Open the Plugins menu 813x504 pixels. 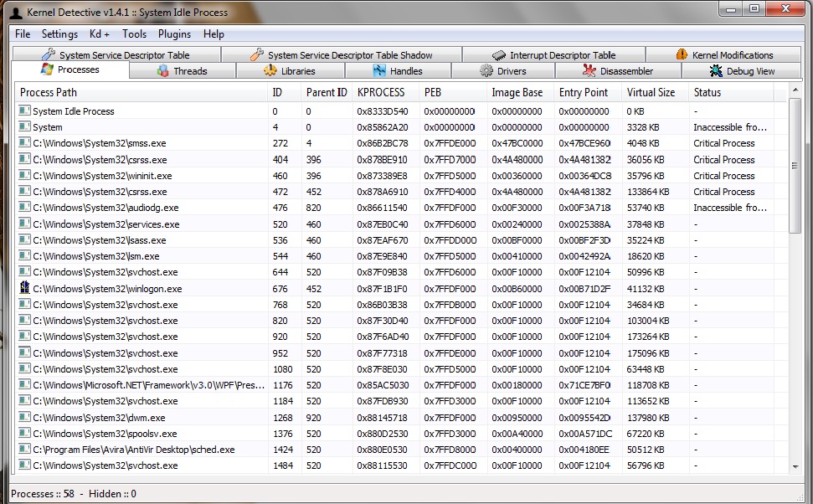pos(174,34)
